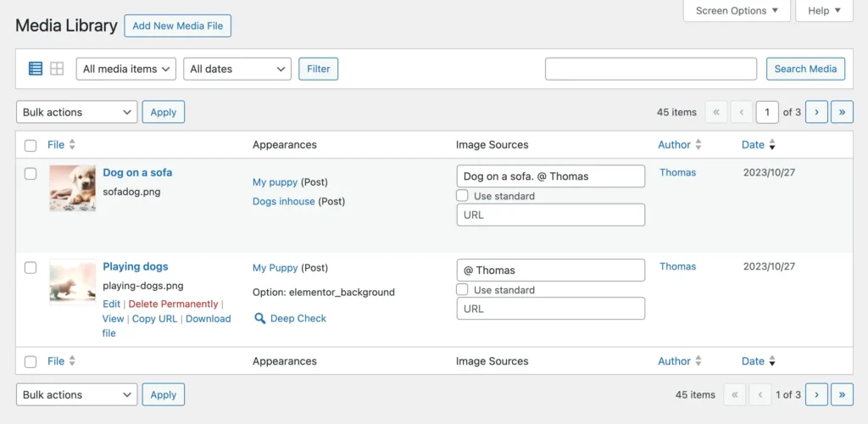Go to next page in top pagination
This screenshot has width=868, height=424.
pyautogui.click(x=816, y=112)
